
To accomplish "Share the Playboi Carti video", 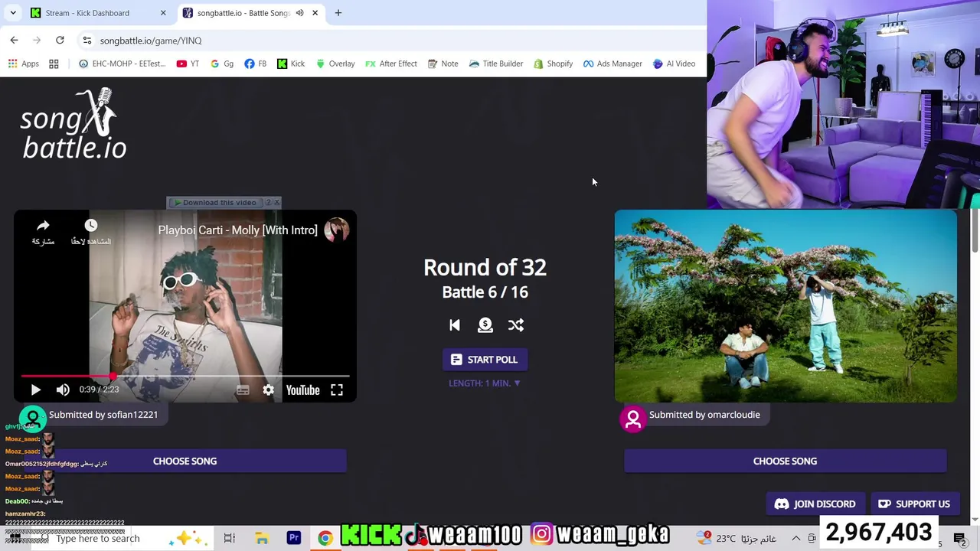I will click(x=43, y=231).
